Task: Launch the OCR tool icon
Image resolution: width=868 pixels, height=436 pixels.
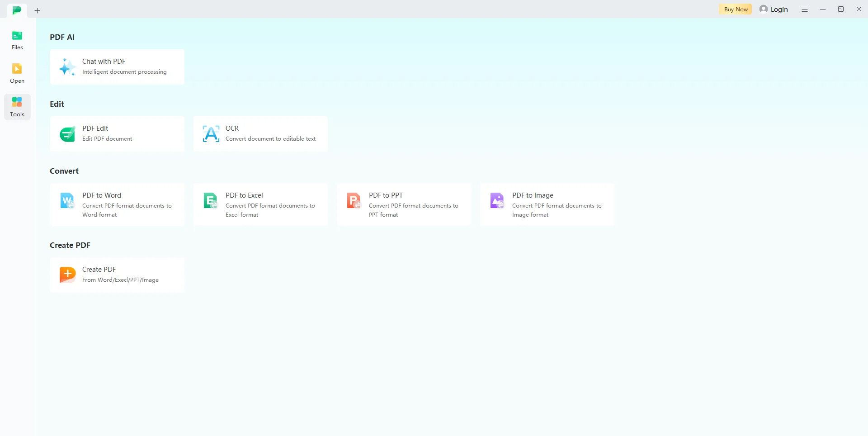Action: [x=211, y=134]
